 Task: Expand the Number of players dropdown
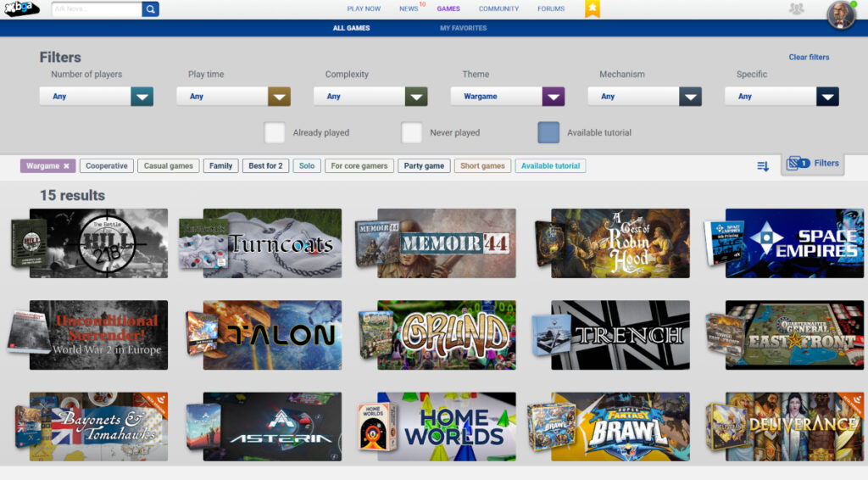(x=142, y=97)
